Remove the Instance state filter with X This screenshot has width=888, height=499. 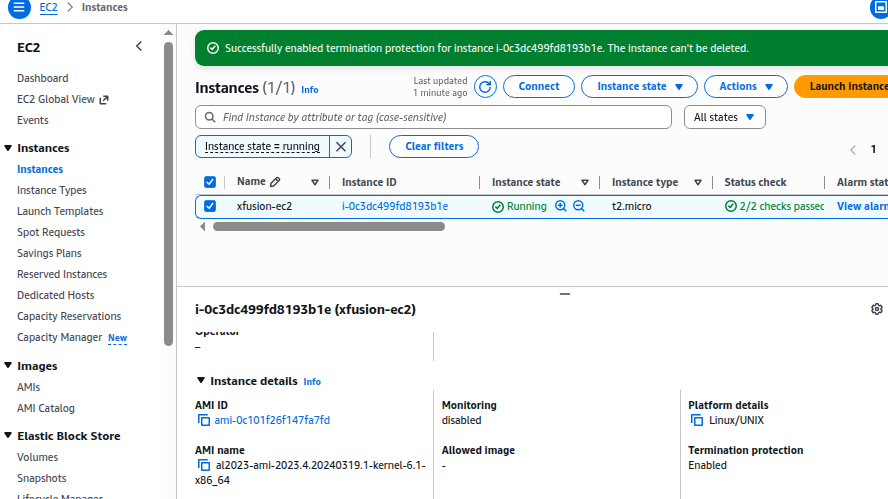[x=341, y=147]
